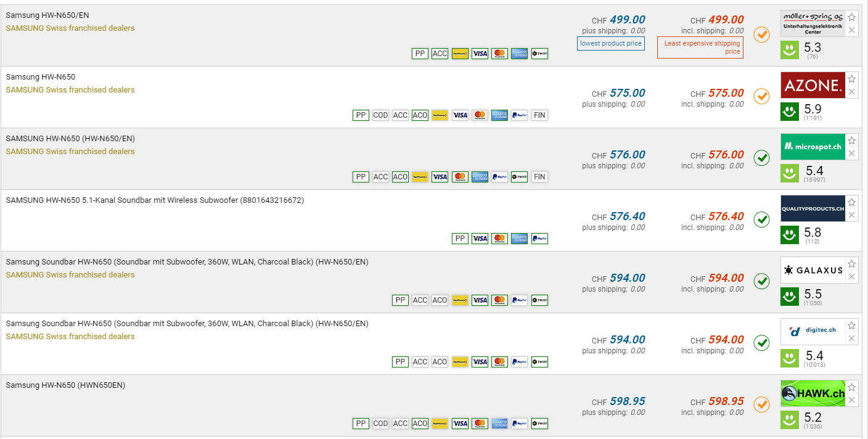Toggle the favorite star next to HAWK.ch

click(851, 387)
